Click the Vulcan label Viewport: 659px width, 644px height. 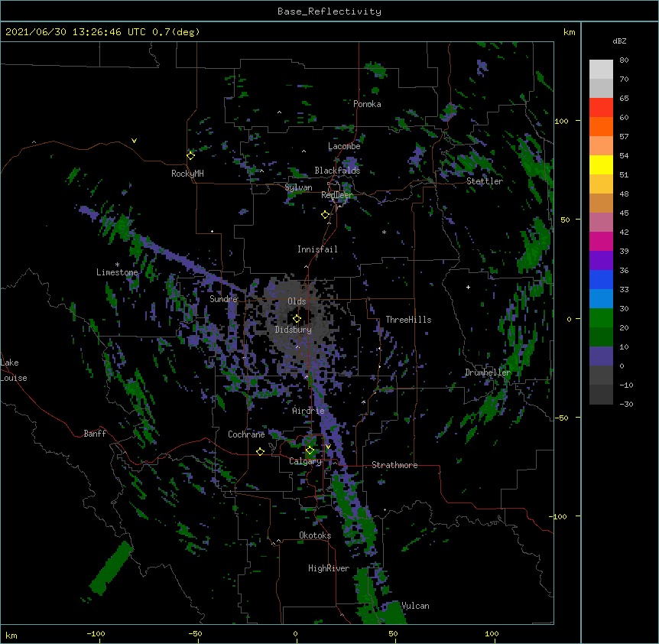click(415, 606)
